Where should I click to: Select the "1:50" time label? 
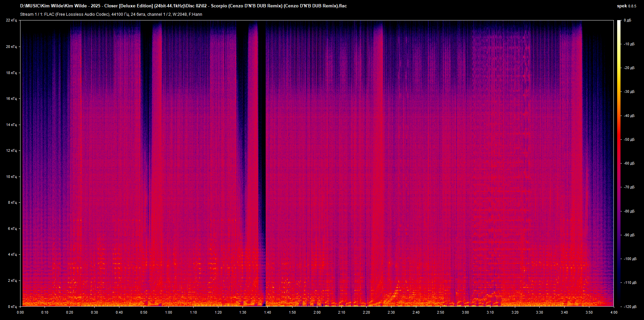[292, 312]
